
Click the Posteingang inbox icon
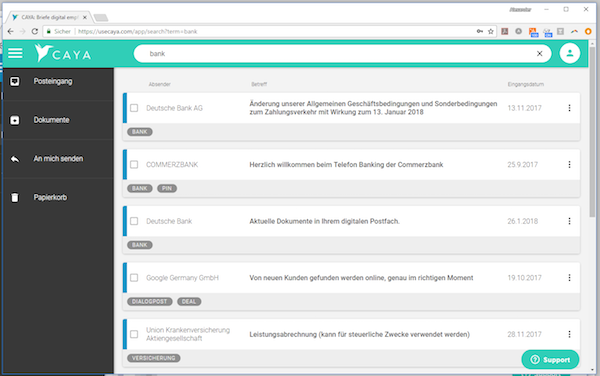point(15,81)
